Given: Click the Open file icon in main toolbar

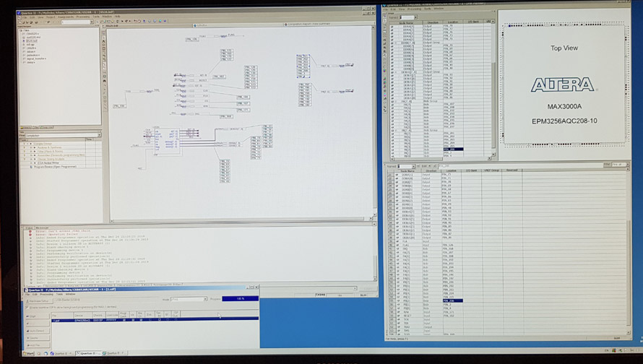Looking at the screenshot, I should [24, 22].
